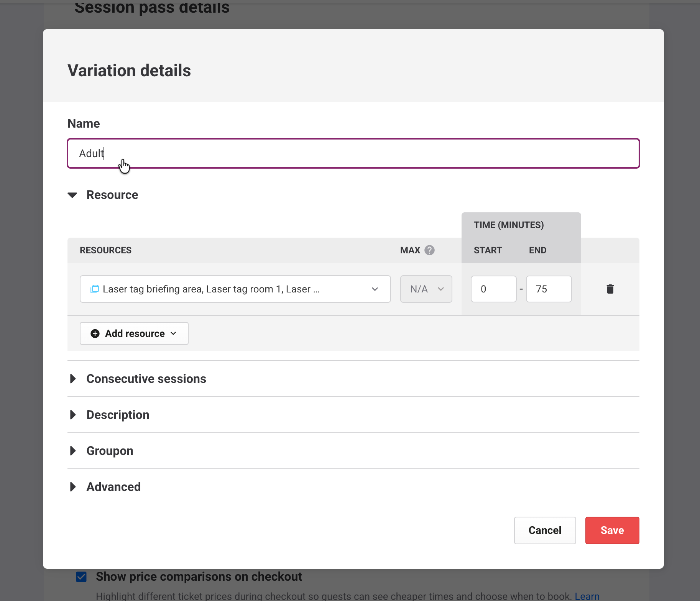Click the MAX help question mark icon
The width and height of the screenshot is (700, 601).
pos(429,250)
